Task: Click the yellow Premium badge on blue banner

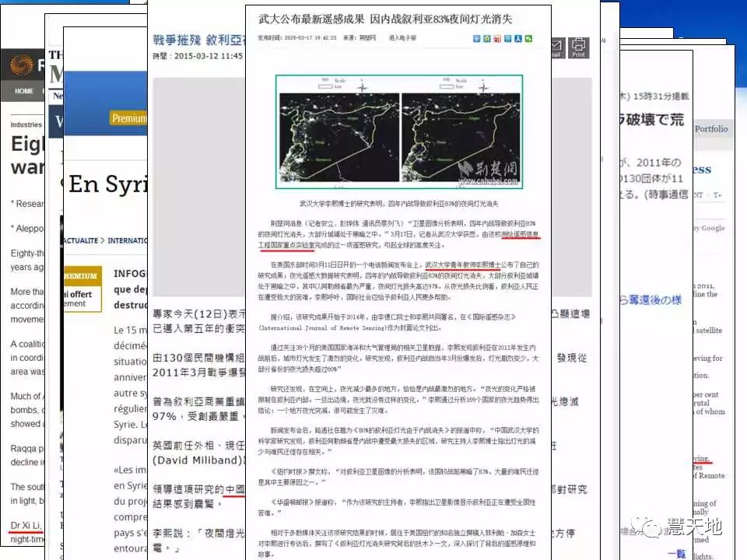Action: click(x=128, y=117)
